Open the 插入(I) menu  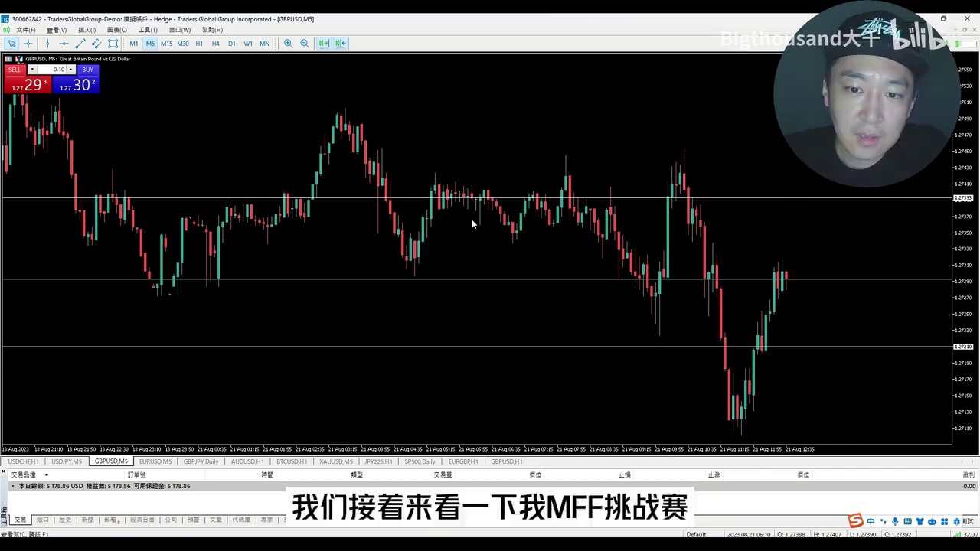(x=87, y=30)
